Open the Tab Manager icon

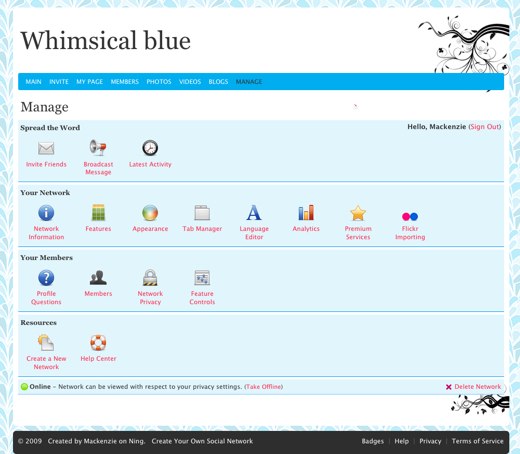pyautogui.click(x=202, y=213)
